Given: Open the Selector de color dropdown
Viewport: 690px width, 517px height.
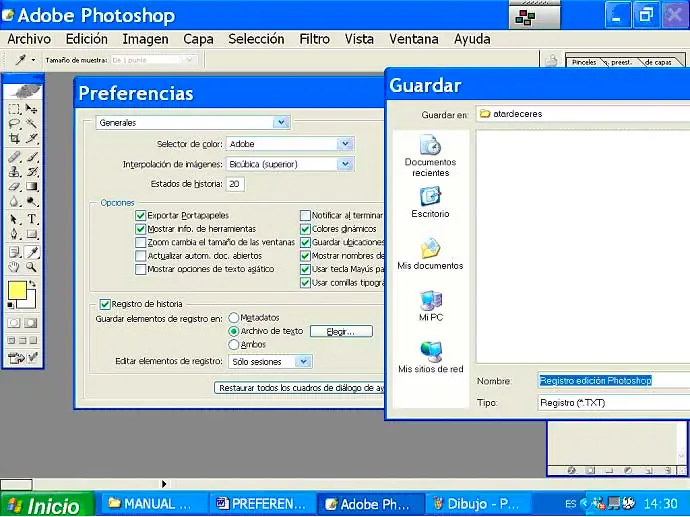Looking at the screenshot, I should 345,144.
